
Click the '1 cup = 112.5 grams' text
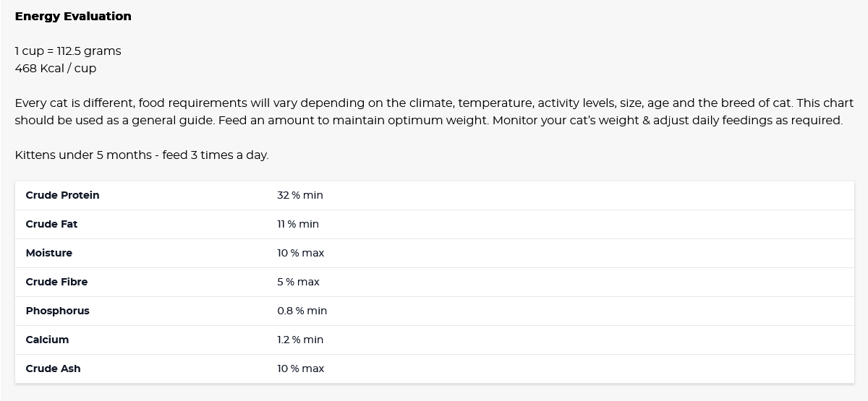(x=68, y=51)
